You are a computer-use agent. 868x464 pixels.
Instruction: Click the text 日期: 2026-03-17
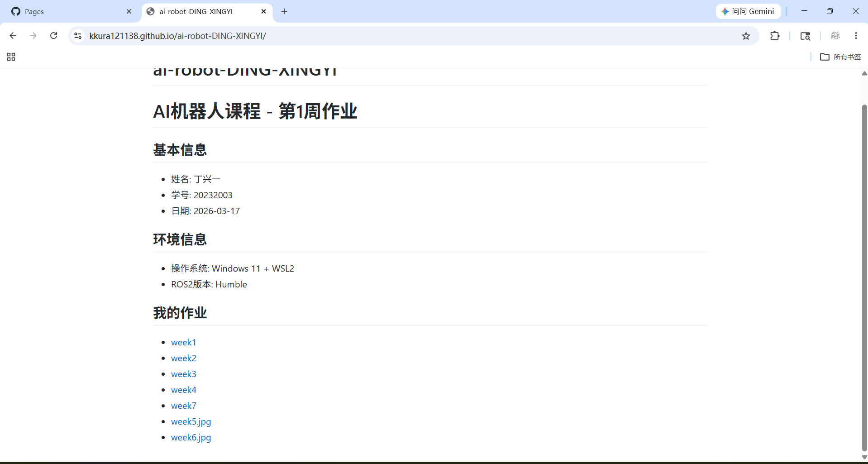click(205, 211)
